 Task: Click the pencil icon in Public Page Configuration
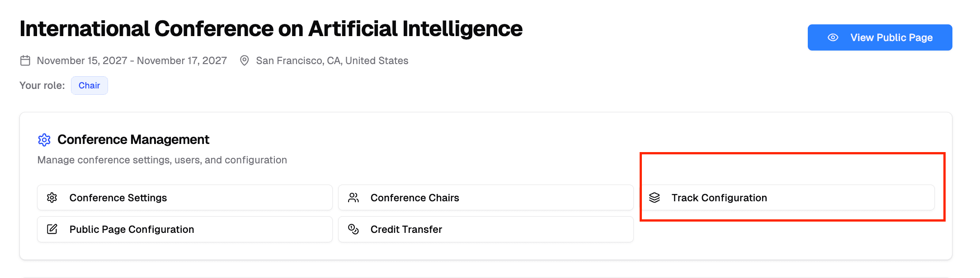pyautogui.click(x=52, y=229)
